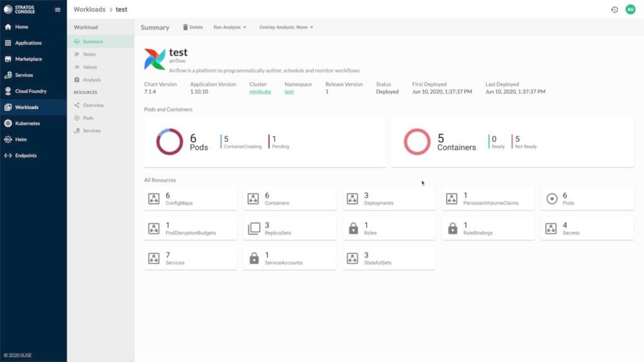644x362 pixels.
Task: Click the RoleBindings lock icon
Action: pyautogui.click(x=453, y=229)
